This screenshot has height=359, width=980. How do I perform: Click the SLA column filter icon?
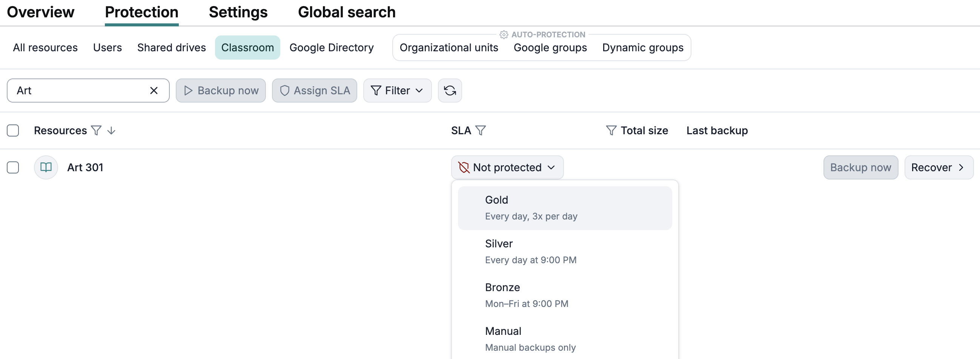pos(481,130)
